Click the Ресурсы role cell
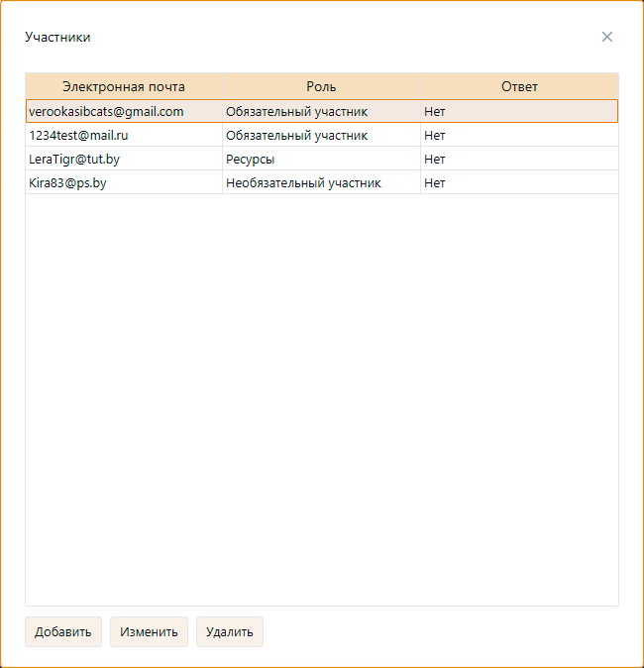This screenshot has height=668, width=644. (x=251, y=159)
